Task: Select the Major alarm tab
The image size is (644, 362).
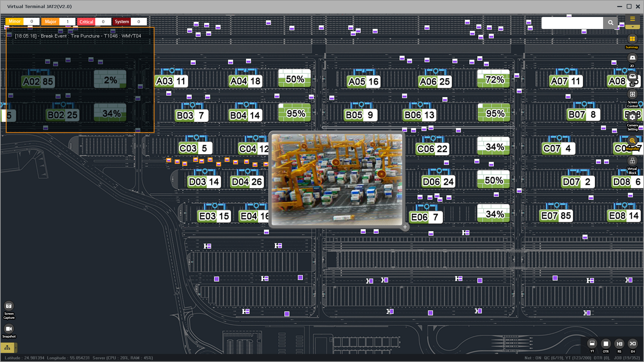Action: tap(51, 22)
